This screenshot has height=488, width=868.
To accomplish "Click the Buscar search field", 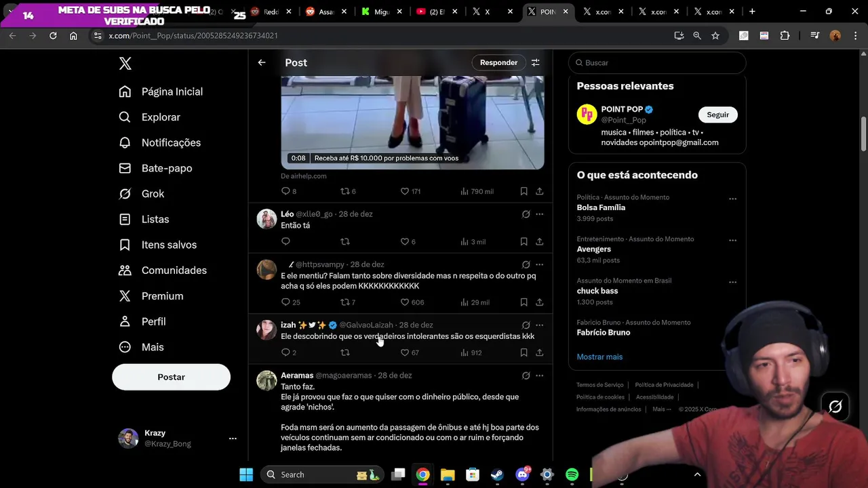I will tap(657, 62).
